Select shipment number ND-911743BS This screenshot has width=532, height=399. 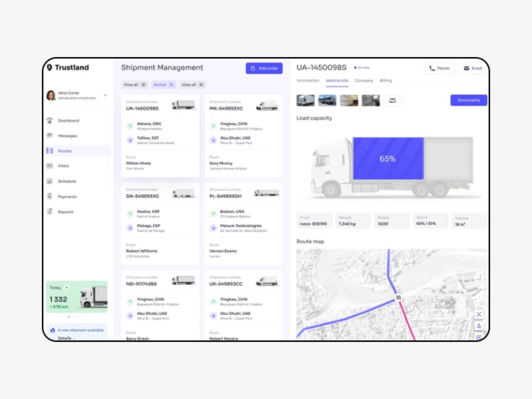pos(142,284)
